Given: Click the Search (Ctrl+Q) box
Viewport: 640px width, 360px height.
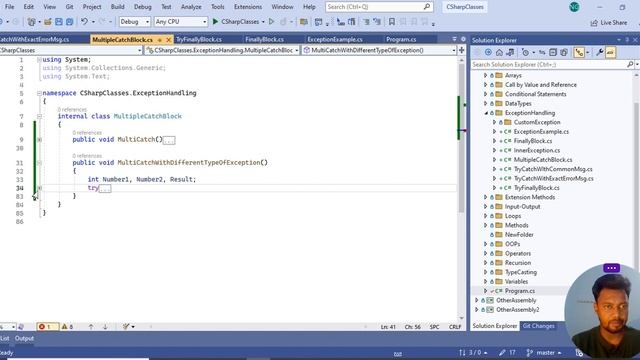Looking at the screenshot, I should [379, 7].
